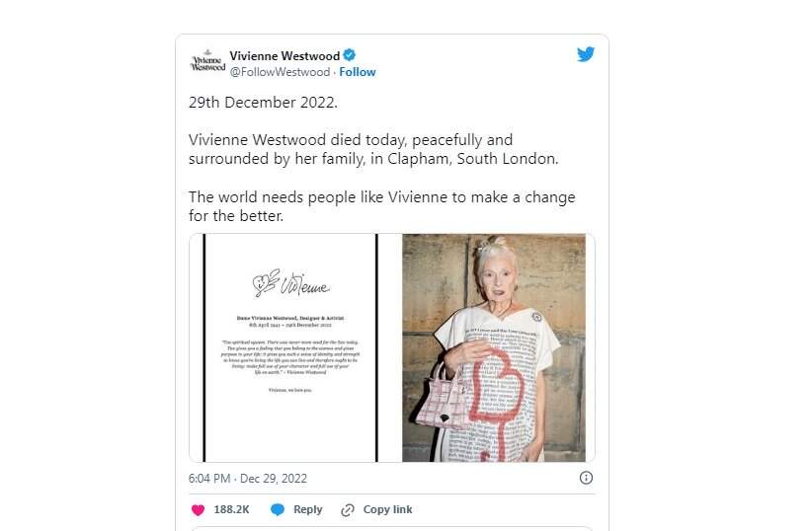This screenshot has width=812, height=531.
Task: Open the memorial statement card image
Action: click(x=290, y=347)
